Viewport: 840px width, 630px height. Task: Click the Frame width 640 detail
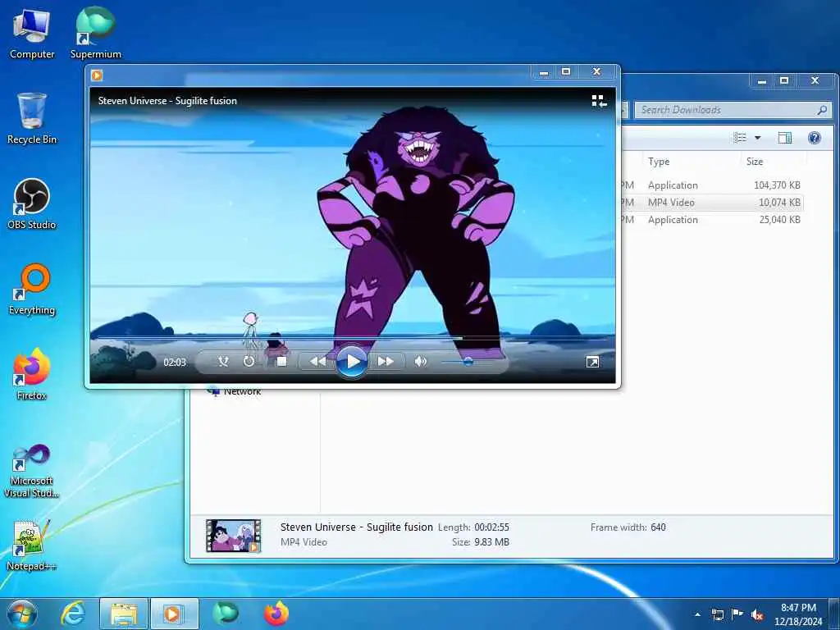click(628, 527)
